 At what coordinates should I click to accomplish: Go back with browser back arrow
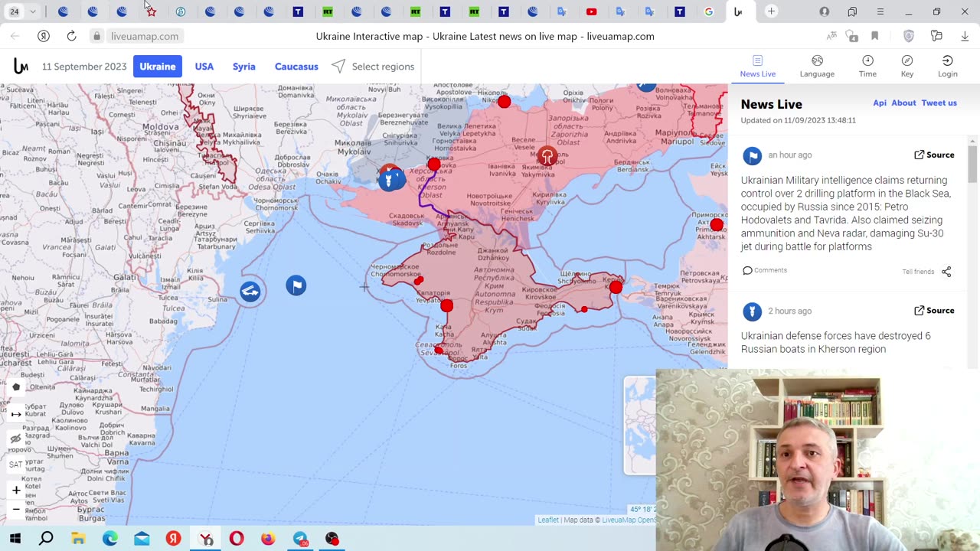(x=15, y=36)
